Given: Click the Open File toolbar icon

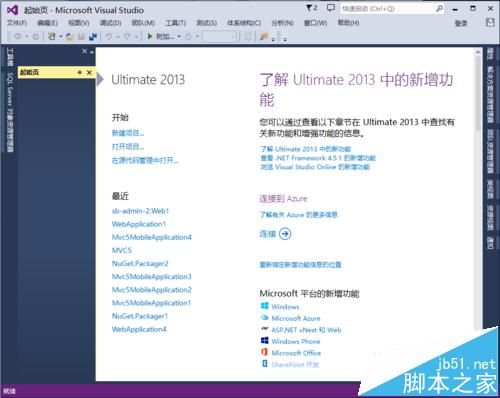Looking at the screenshot, I should [x=69, y=36].
